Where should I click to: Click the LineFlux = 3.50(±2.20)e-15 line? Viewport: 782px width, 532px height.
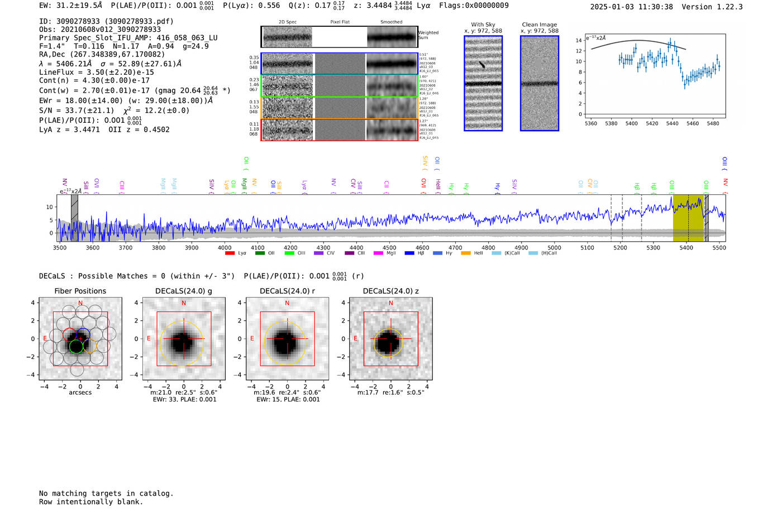[x=97, y=72]
